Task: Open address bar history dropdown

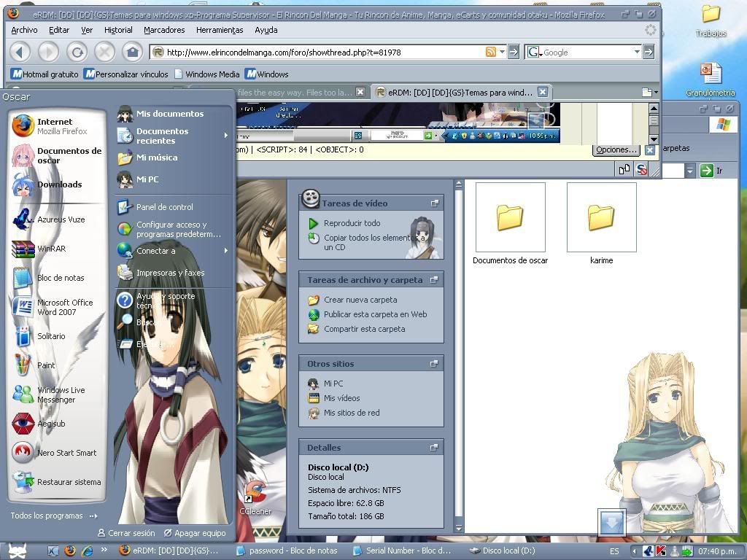Action: click(502, 52)
